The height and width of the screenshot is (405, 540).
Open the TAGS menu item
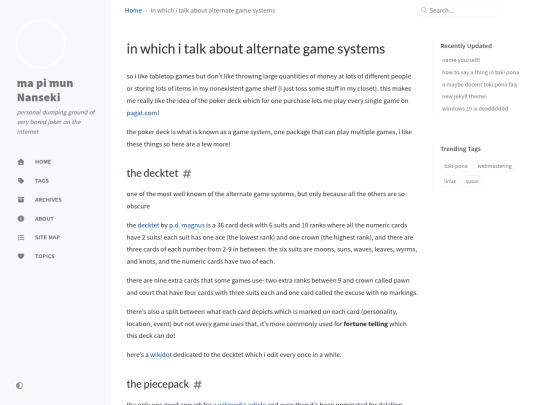click(42, 181)
